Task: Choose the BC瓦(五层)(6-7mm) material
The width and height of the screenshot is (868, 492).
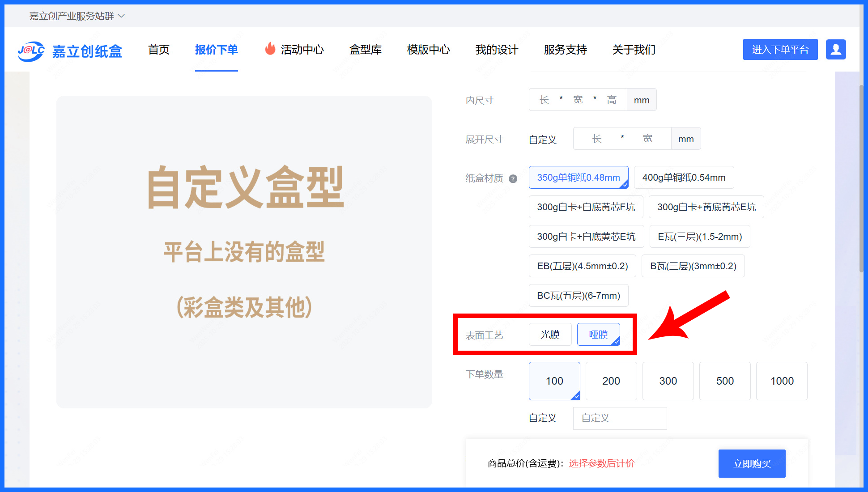Action: 578,295
